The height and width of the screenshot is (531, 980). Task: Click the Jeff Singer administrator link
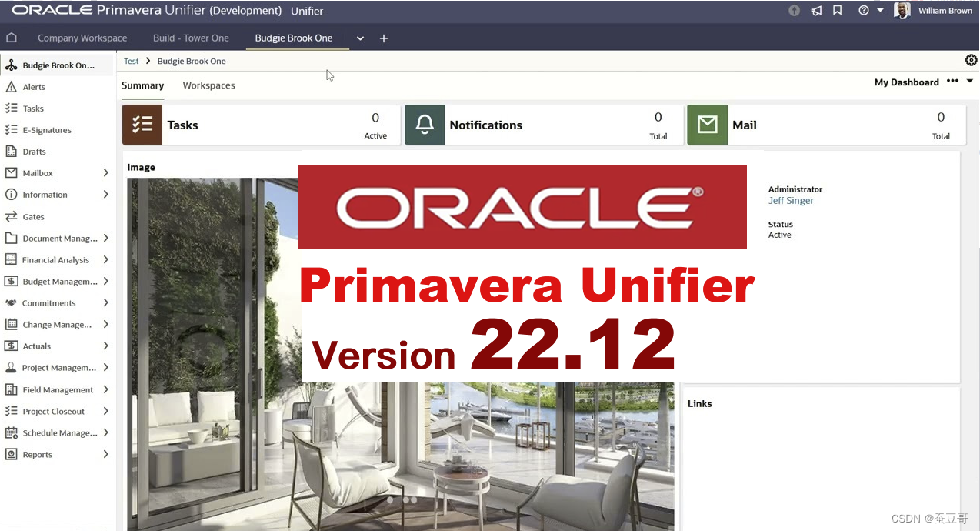[x=791, y=200]
